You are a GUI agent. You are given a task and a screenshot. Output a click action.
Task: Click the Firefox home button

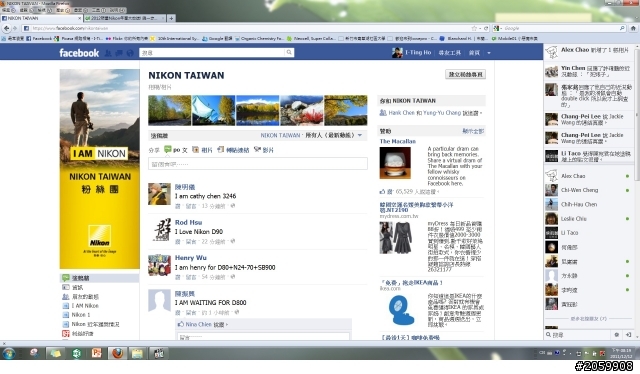click(x=633, y=28)
